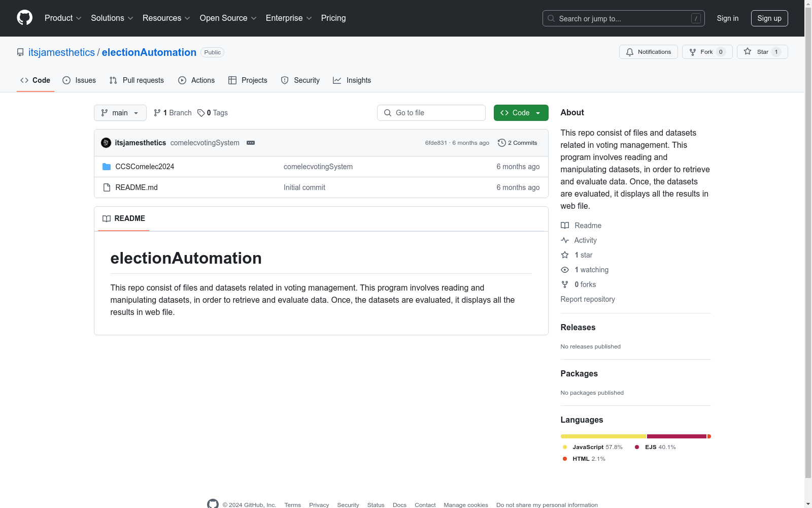Click the magnifier icon in Go to file
This screenshot has width=812, height=508.
[x=388, y=113]
